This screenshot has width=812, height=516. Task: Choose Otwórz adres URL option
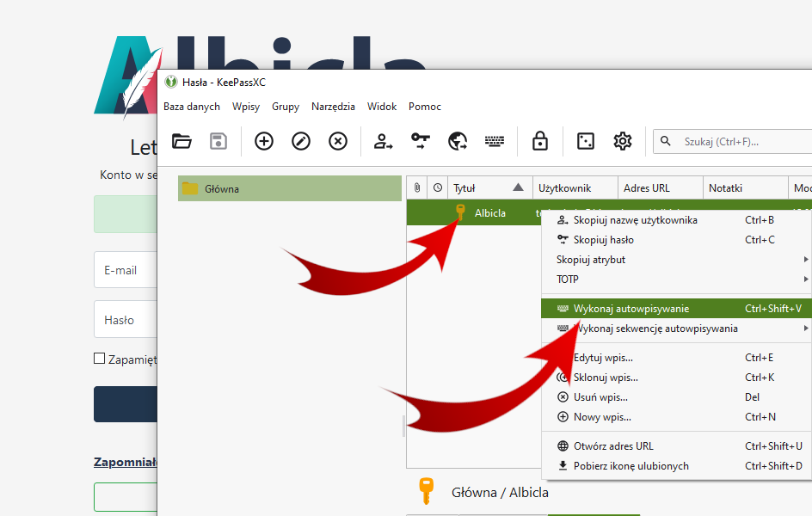[676, 446]
